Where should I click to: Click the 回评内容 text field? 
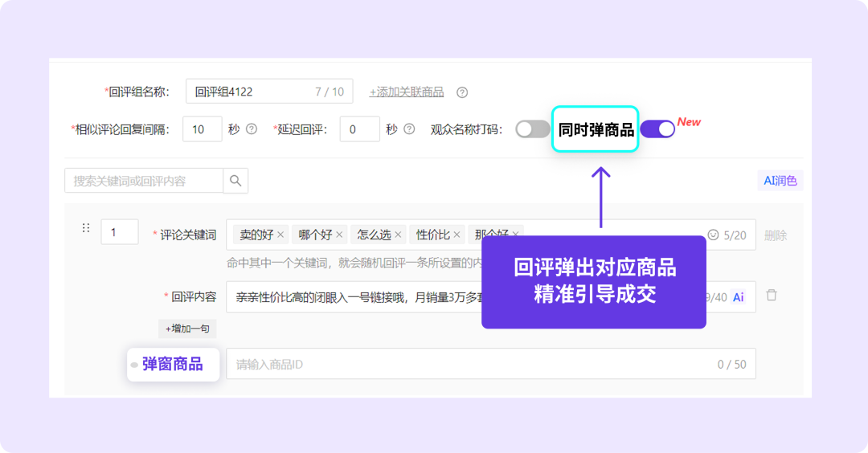tap(491, 297)
